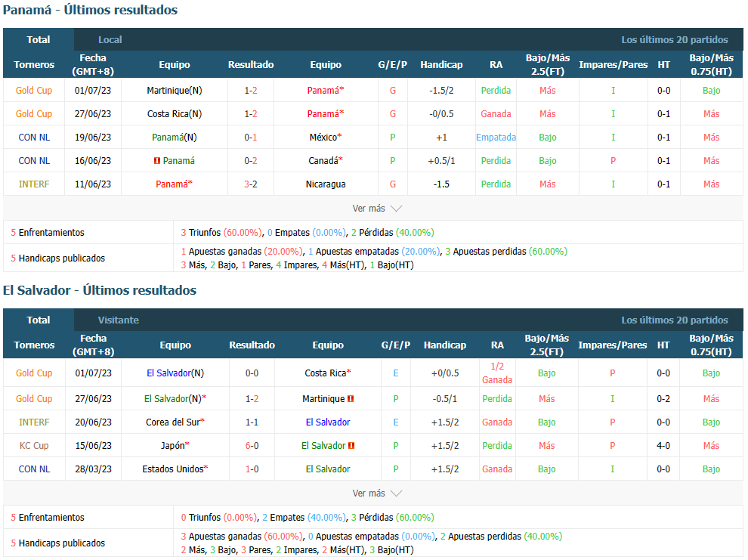Open CON NL link in Panamá vs Canadá row

coord(34,161)
